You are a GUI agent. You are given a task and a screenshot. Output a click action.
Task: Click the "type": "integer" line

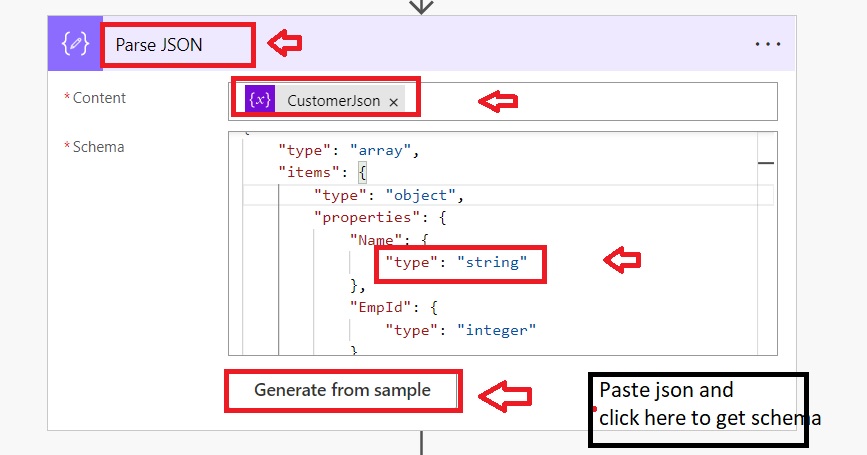pos(461,328)
